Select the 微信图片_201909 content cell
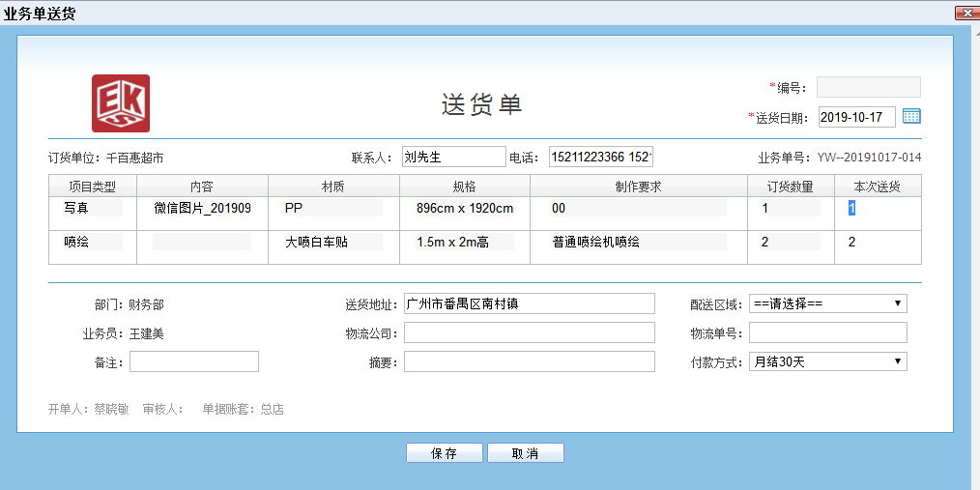Viewport: 980px width, 490px height. 202,208
